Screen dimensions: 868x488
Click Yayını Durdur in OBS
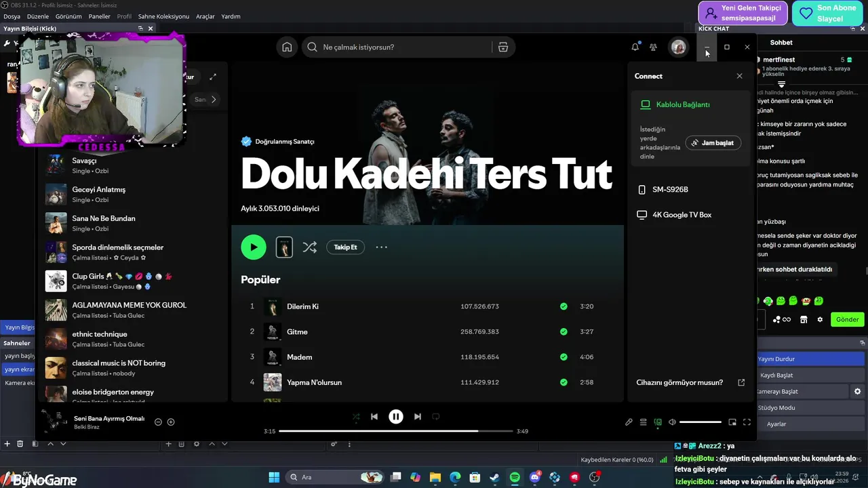pyautogui.click(x=810, y=359)
